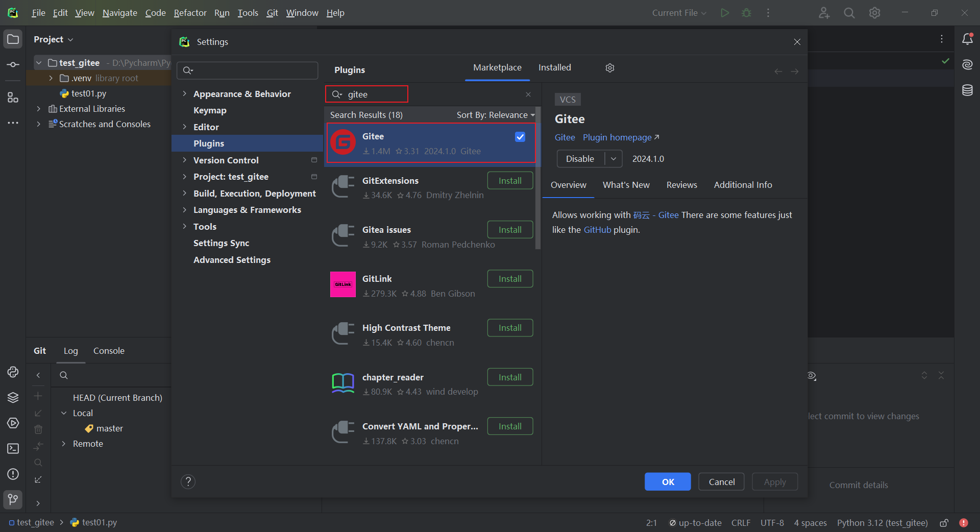Open Python Packages tool window
Image resolution: width=980 pixels, height=532 pixels.
click(x=13, y=372)
